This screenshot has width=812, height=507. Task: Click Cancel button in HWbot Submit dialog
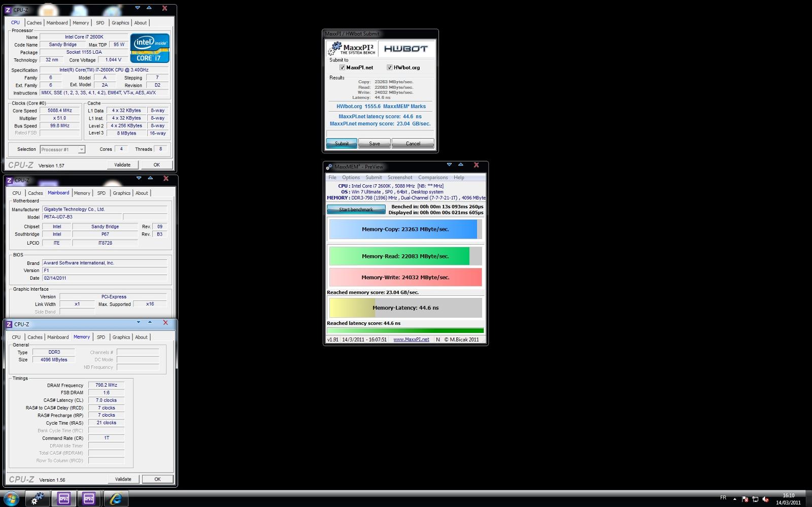click(x=413, y=144)
